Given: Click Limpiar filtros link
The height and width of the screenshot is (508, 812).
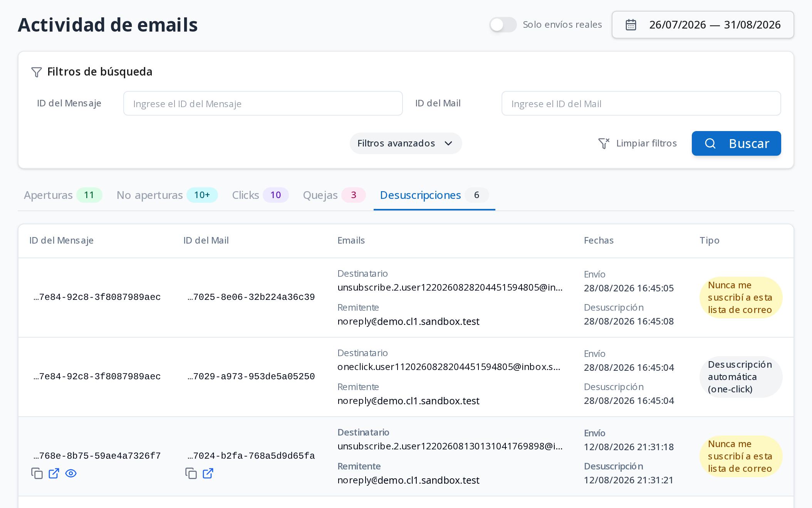Looking at the screenshot, I should [x=646, y=143].
